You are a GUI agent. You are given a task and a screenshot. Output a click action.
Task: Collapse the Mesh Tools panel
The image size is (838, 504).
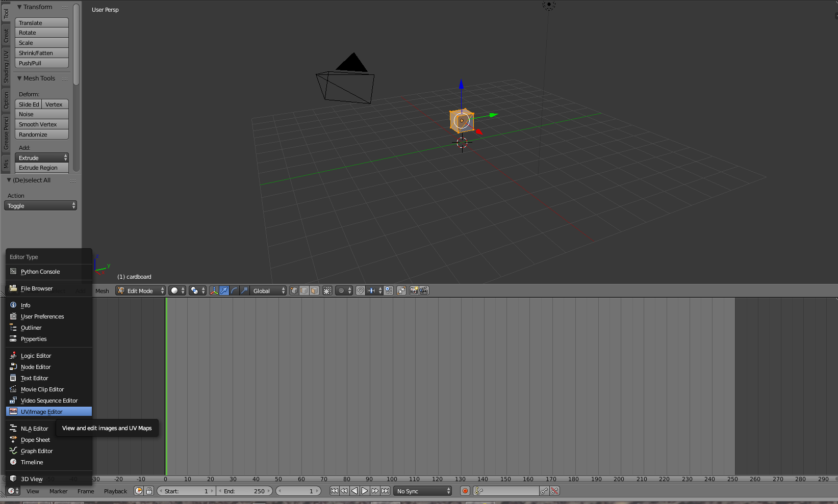pyautogui.click(x=19, y=78)
